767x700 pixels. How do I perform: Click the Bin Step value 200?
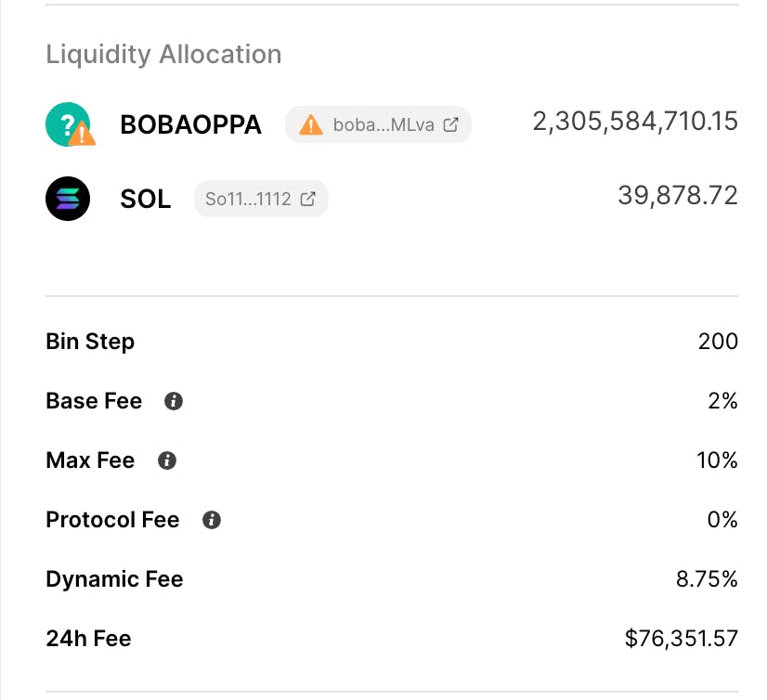pos(718,342)
